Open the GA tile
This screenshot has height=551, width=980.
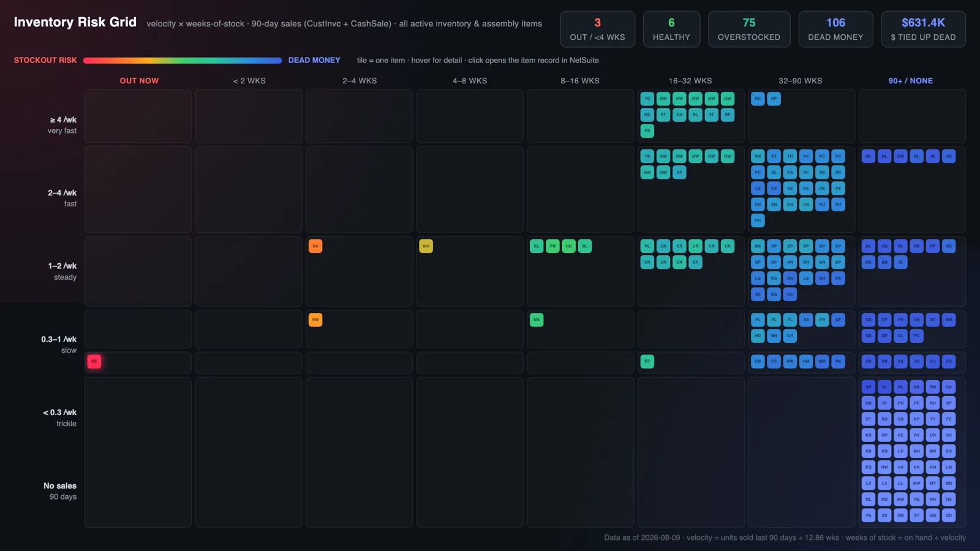coord(679,114)
